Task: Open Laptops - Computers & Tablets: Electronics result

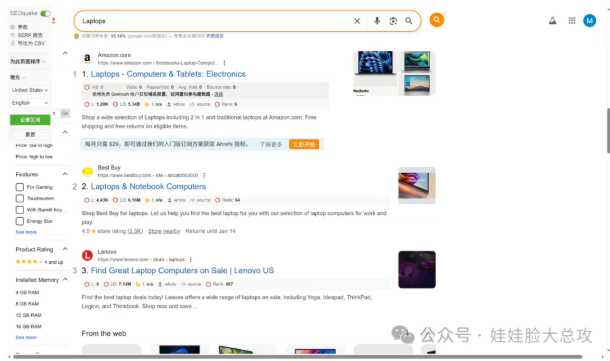Action: coord(168,74)
